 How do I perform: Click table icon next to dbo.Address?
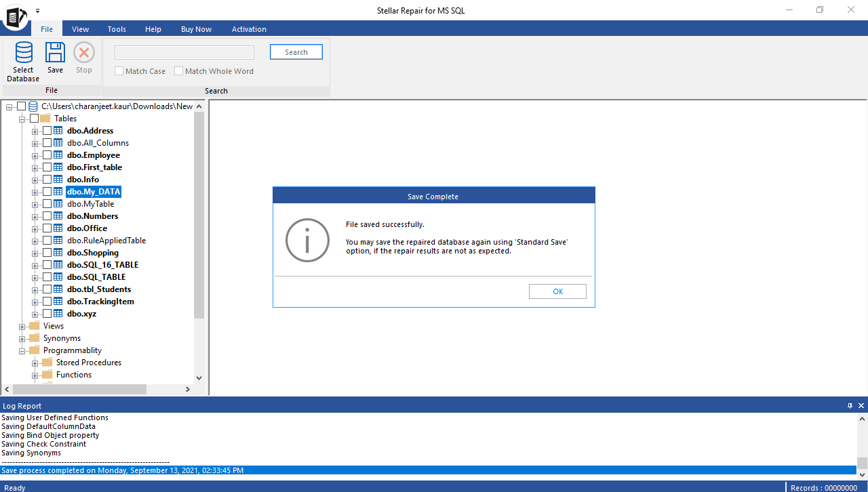pyautogui.click(x=58, y=131)
